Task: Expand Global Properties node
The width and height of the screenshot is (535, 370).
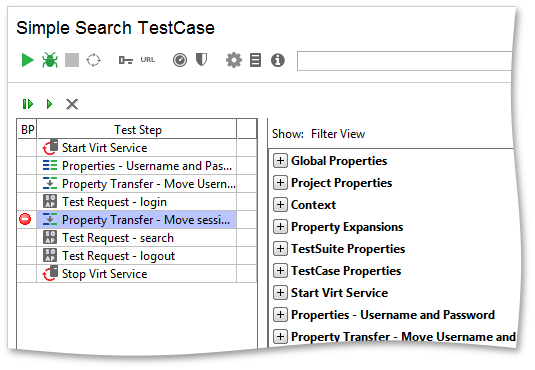Action: coord(280,160)
